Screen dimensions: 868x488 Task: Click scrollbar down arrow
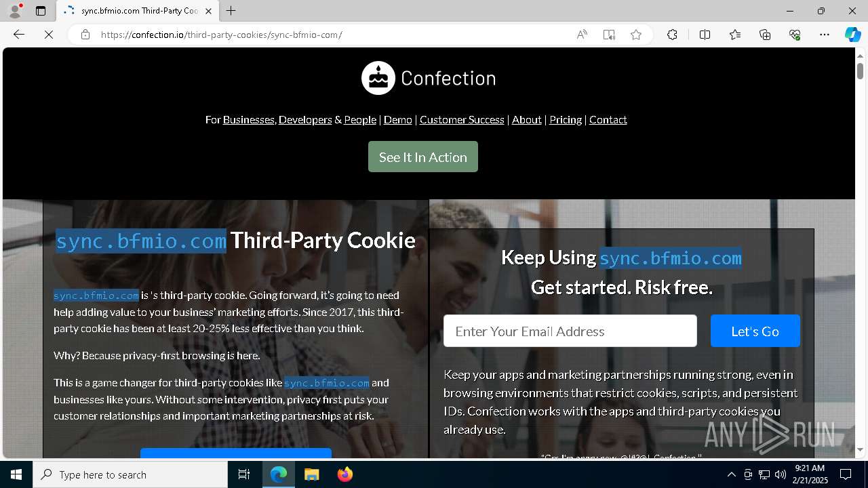tap(860, 450)
